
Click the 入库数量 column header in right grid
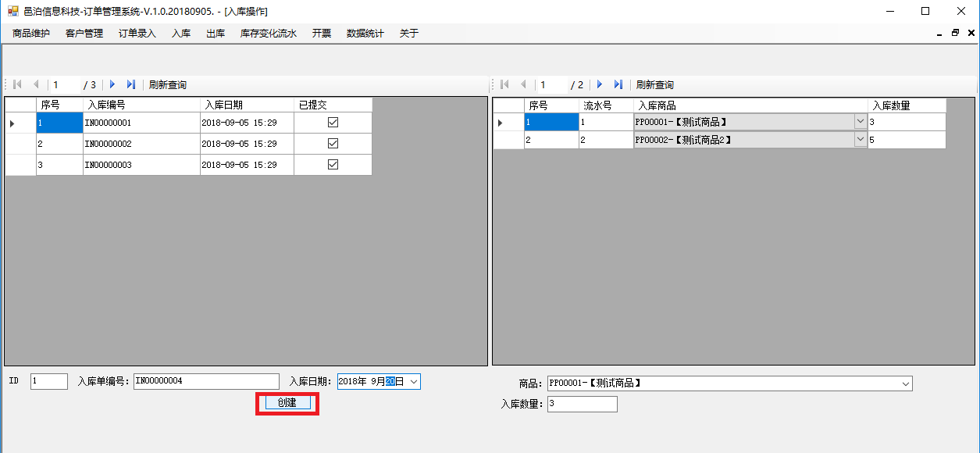(907, 105)
